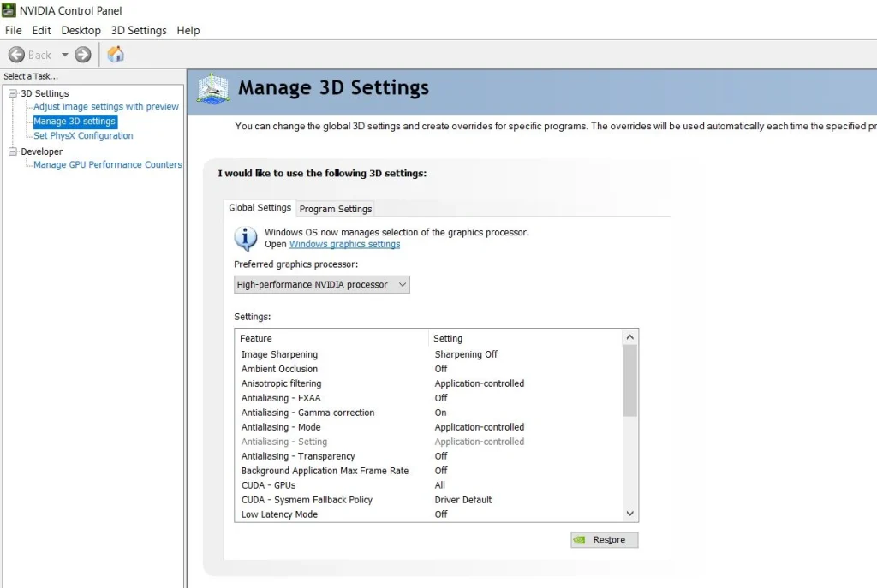The image size is (877, 588).
Task: Select the Ambient Occlusion row
Action: pyautogui.click(x=429, y=369)
